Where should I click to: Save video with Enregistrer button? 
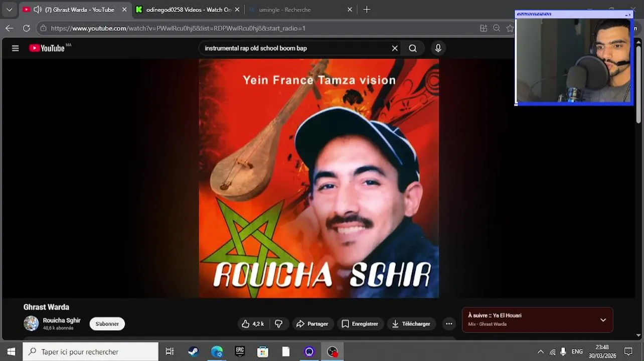pos(360,324)
